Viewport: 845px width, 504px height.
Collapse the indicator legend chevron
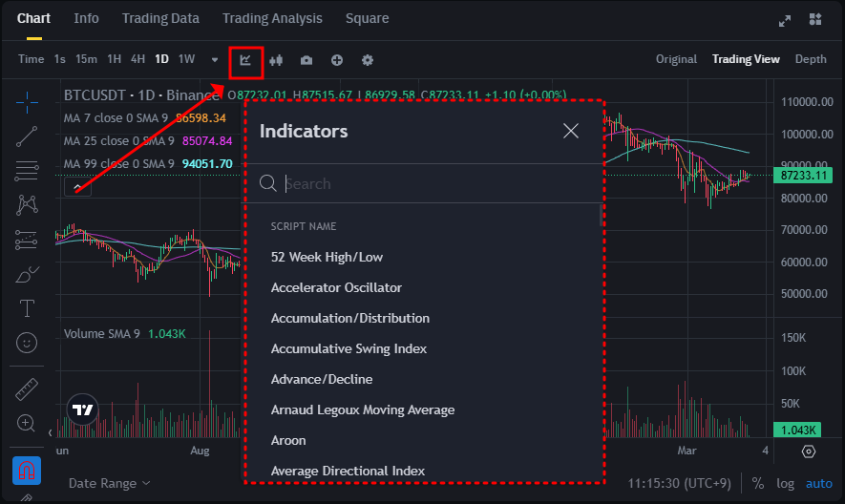click(x=78, y=187)
